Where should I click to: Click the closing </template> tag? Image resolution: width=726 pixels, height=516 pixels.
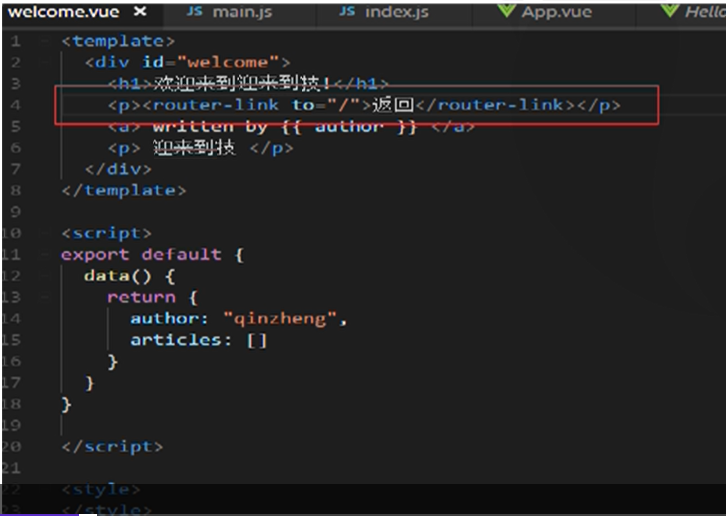coord(124,190)
